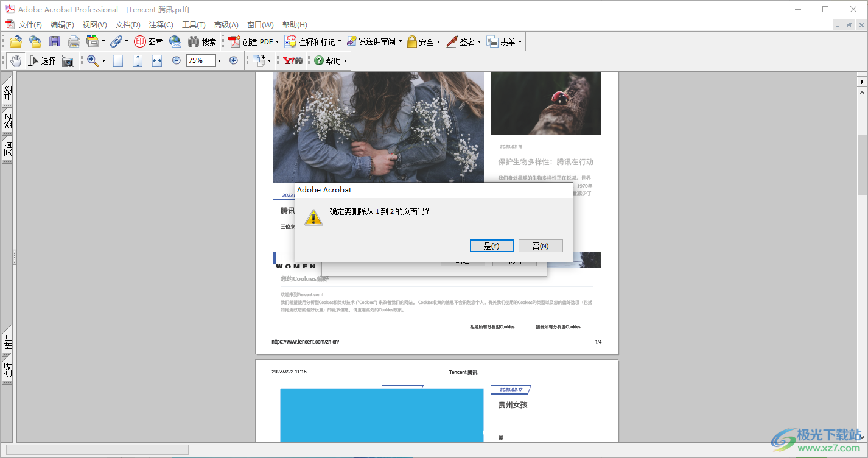Click the 75% zoom value field

pos(201,60)
